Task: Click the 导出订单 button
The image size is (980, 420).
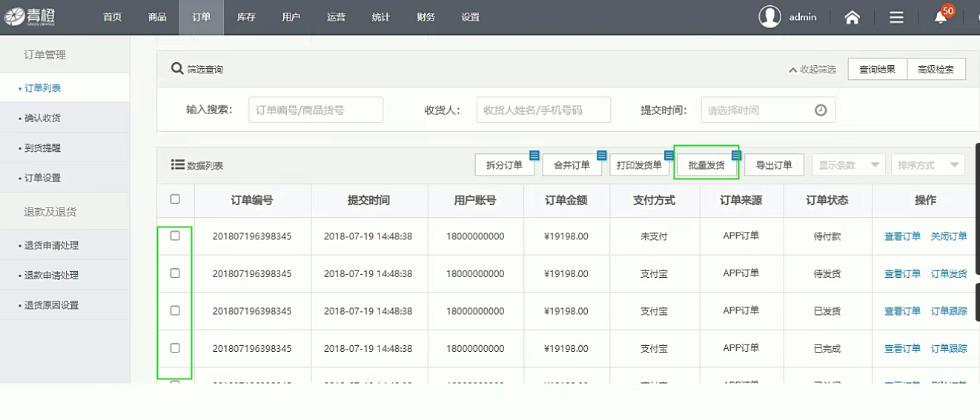Action: click(x=774, y=165)
